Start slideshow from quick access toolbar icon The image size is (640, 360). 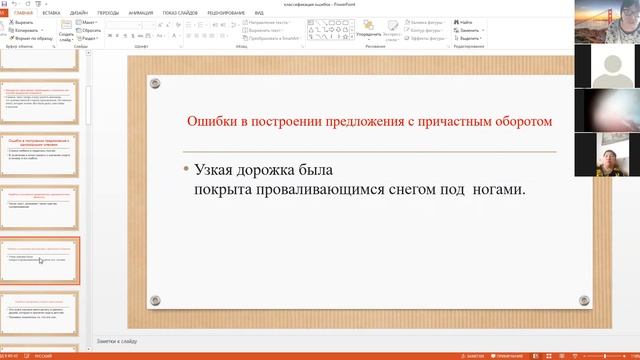coord(38,4)
